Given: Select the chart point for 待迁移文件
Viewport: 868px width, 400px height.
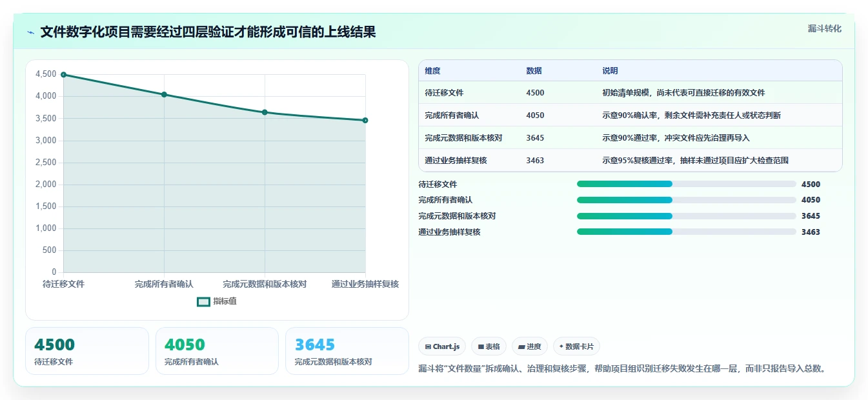Looking at the screenshot, I should (x=63, y=75).
